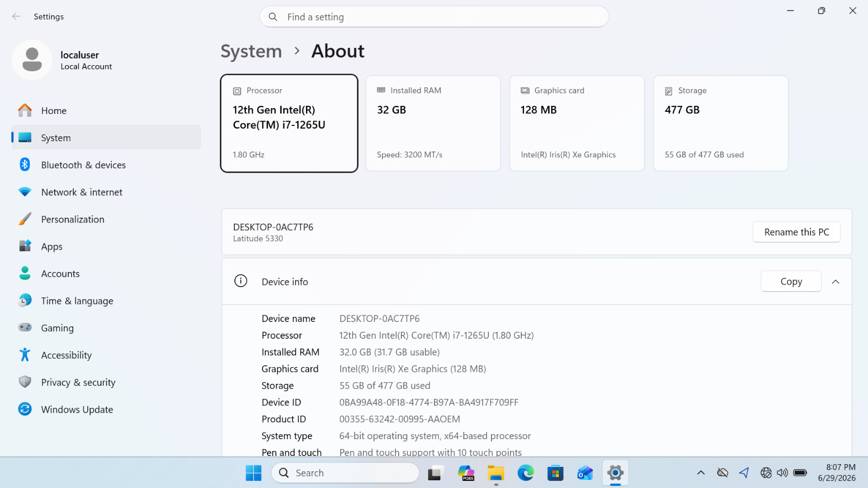Open File Explorer from the taskbar
Image resolution: width=868 pixels, height=488 pixels.
(x=496, y=473)
